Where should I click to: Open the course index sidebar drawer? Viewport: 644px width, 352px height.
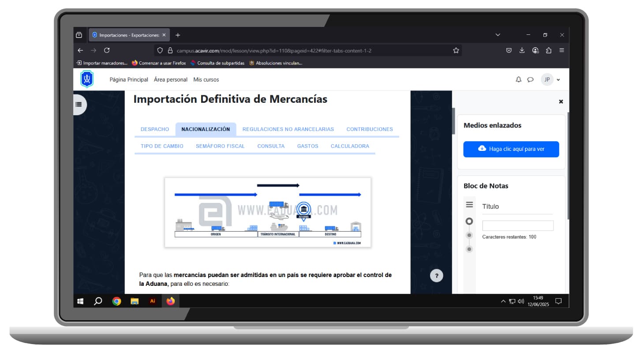point(79,105)
